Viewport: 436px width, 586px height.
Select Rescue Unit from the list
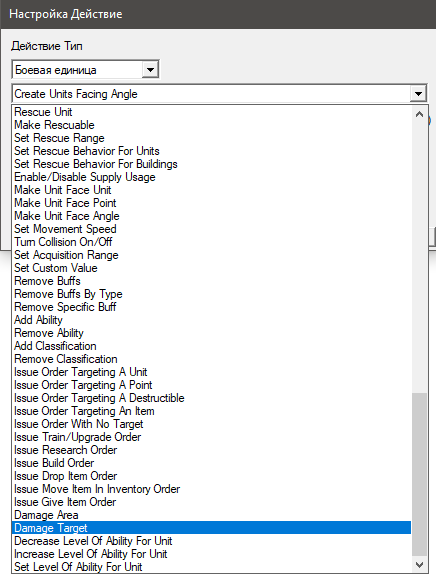[x=211, y=112]
